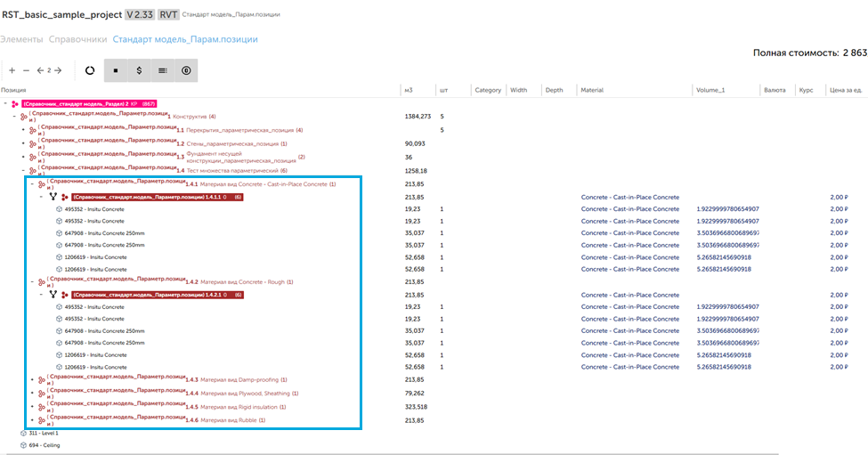Select the Стандарт модель_Парам.позиции tab

185,39
